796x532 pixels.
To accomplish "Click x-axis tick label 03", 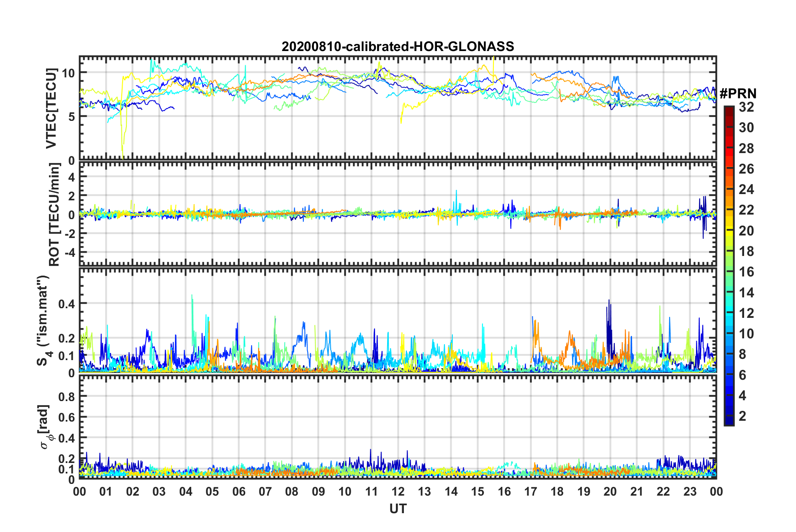I will 159,491.
